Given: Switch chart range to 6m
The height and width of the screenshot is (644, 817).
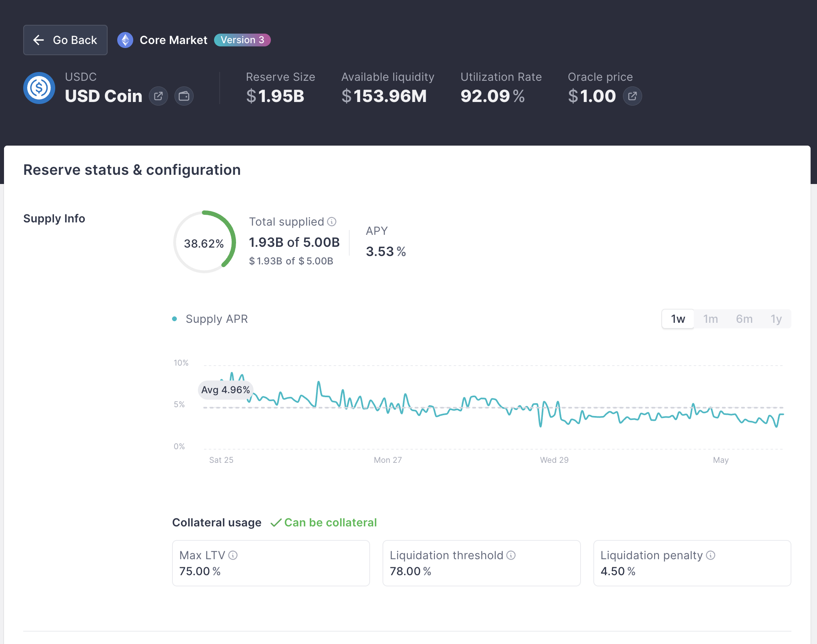Looking at the screenshot, I should 744,319.
